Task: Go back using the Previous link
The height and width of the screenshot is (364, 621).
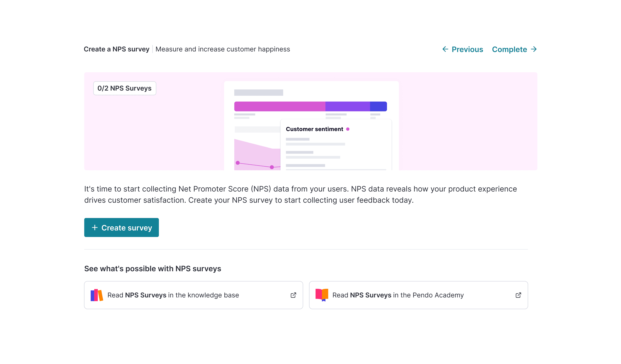Action: [467, 49]
